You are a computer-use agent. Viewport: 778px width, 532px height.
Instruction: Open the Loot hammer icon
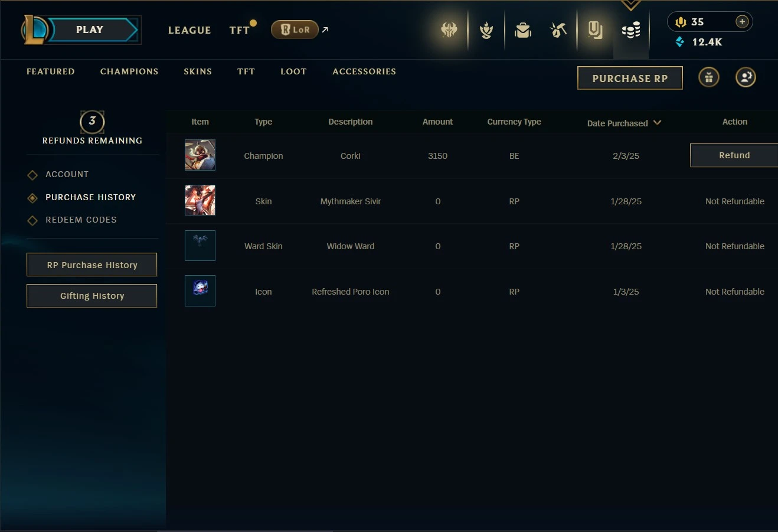558,30
